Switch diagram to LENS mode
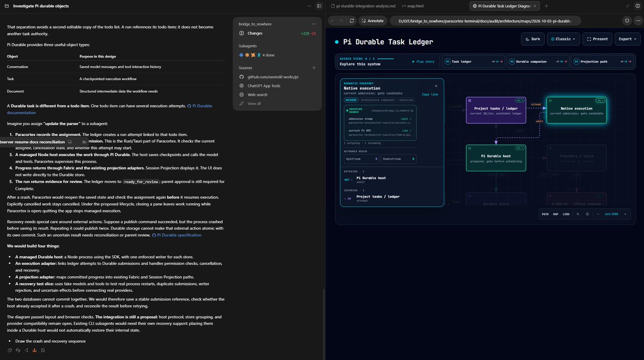This screenshot has width=644, height=360. click(x=566, y=214)
